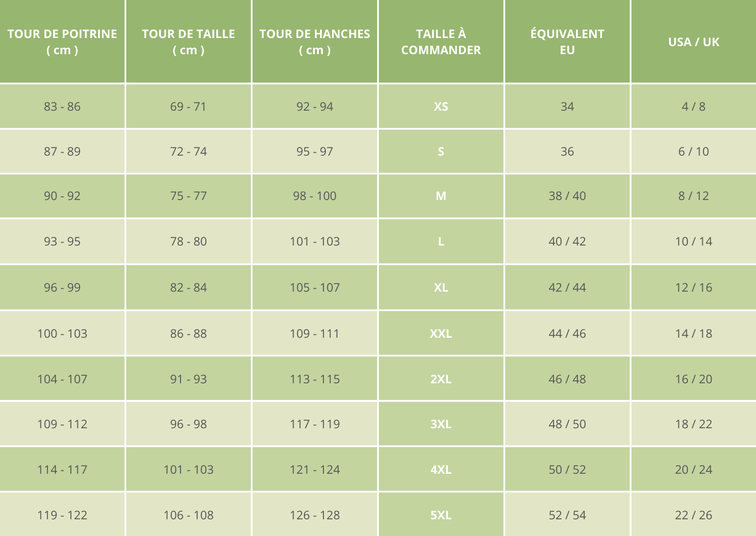756x536 pixels.
Task: Click the TAILLE À COMMANDER header
Action: (441, 42)
